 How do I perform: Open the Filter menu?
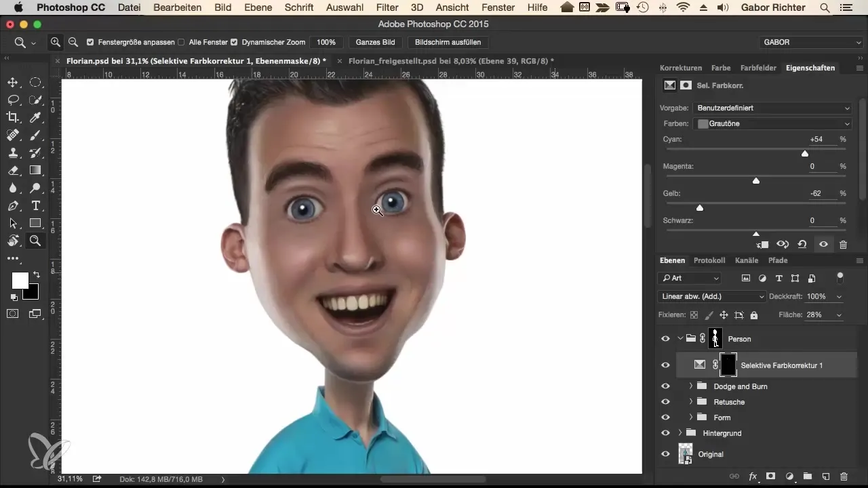[387, 7]
